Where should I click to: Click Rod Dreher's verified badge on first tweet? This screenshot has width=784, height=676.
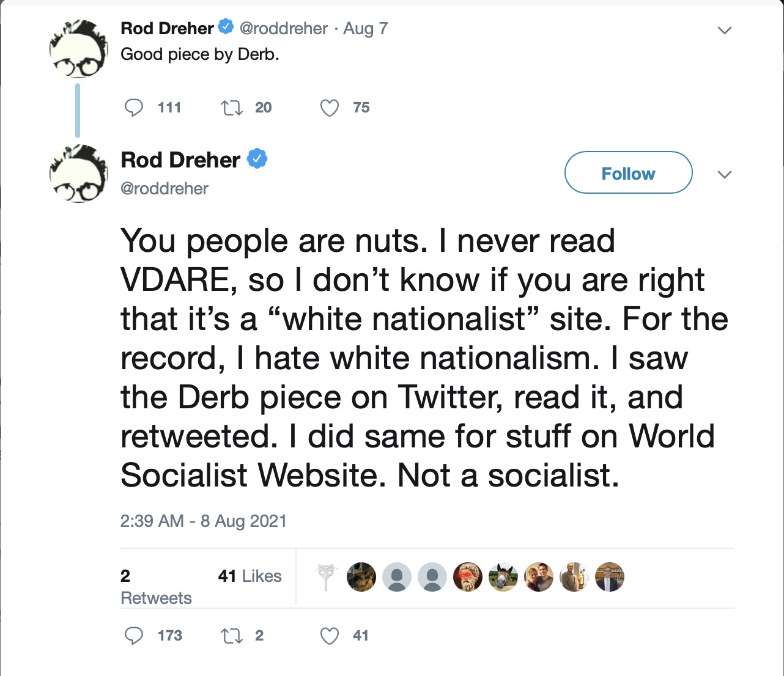pos(226,27)
